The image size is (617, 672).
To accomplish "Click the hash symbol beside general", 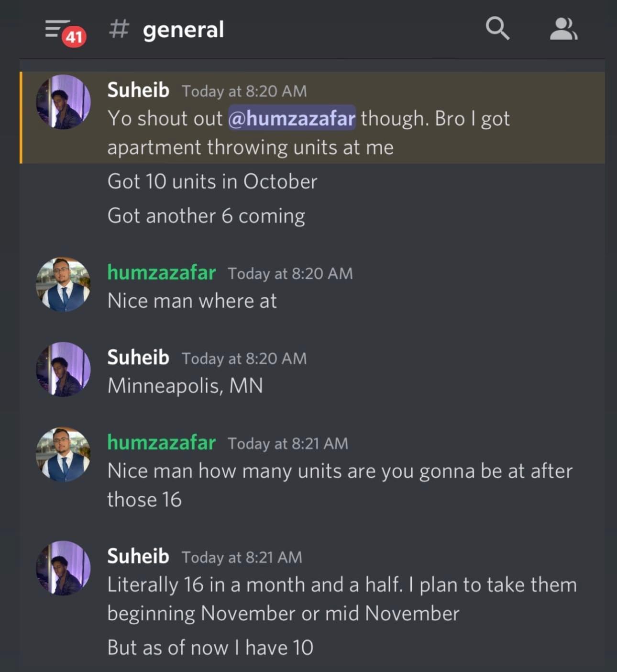I will tap(119, 29).
